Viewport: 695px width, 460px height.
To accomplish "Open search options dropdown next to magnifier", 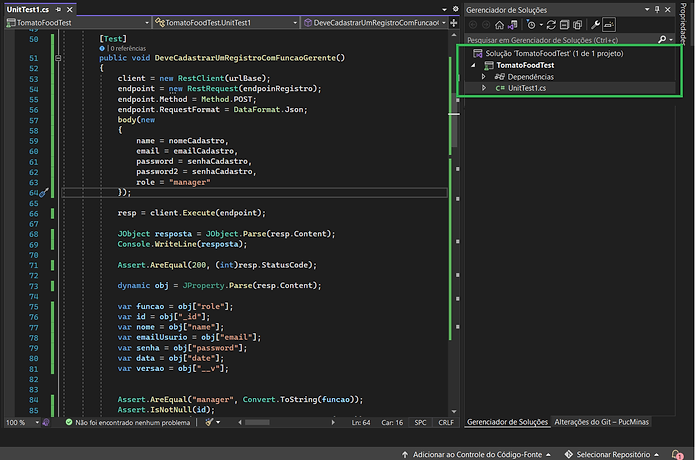I will tap(671, 39).
